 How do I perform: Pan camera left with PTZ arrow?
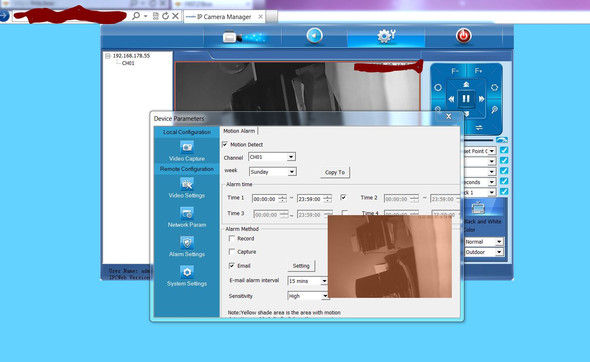[451, 99]
